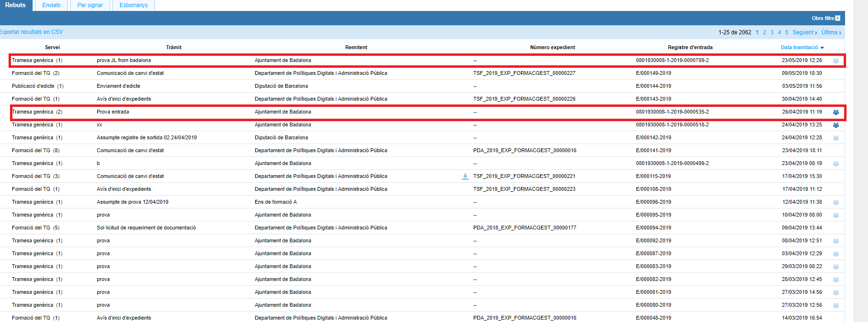Viewport: 868px width, 322px height.
Task: Switch to the Enviats tab
Action: click(x=52, y=5)
